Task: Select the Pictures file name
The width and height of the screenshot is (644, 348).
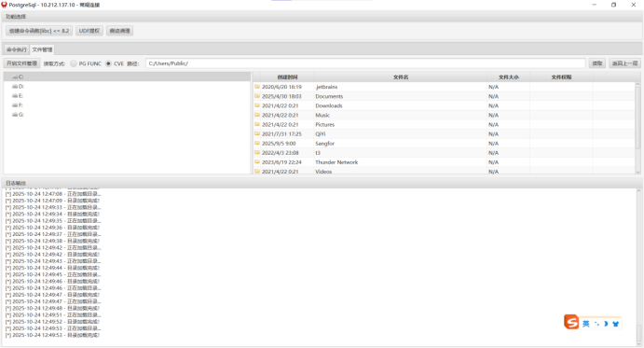Action: pos(325,125)
